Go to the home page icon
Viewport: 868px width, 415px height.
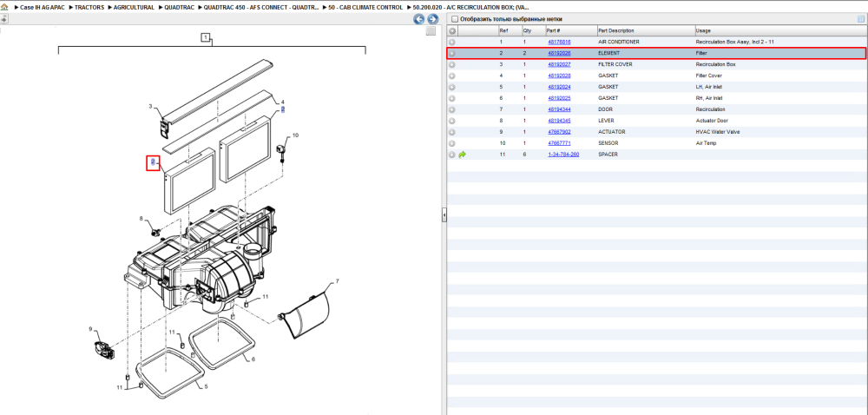pos(4,7)
